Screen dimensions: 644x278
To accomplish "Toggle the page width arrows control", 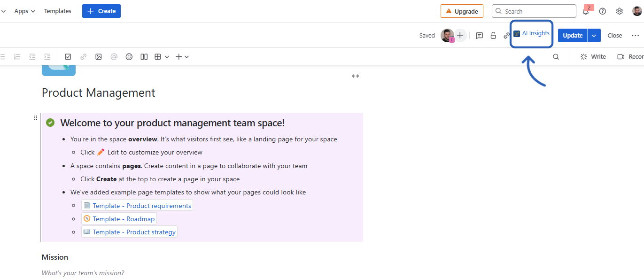I will pos(356,76).
